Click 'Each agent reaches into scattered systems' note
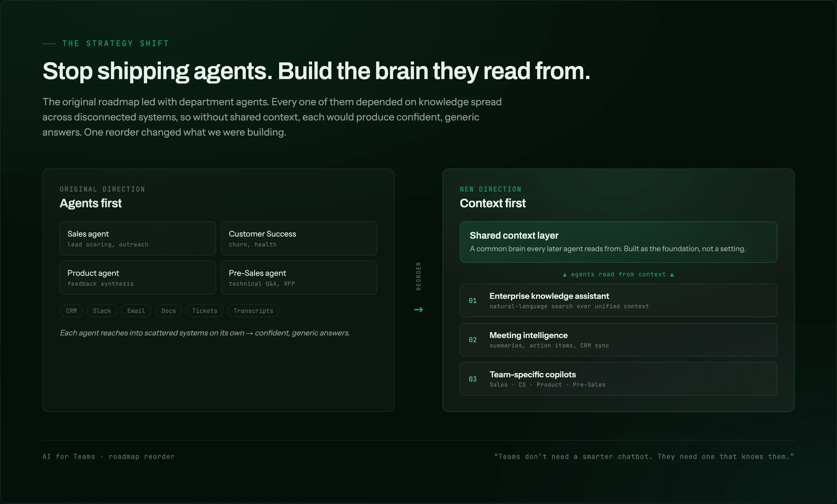This screenshot has width=837, height=504. tap(204, 333)
